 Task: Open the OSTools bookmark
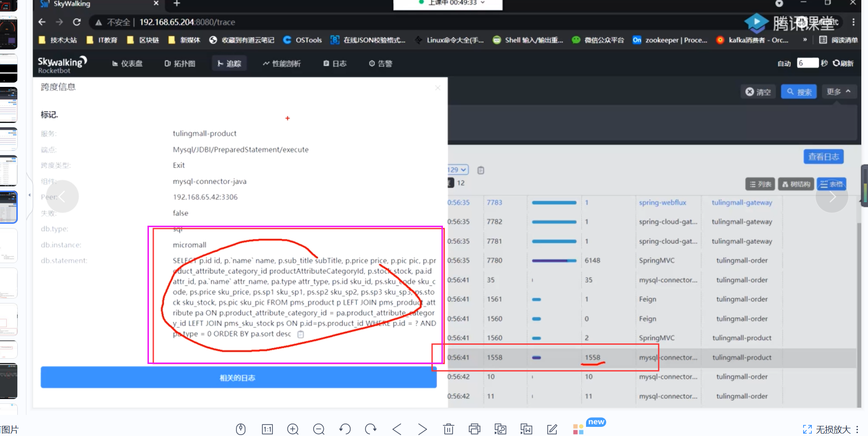coord(303,40)
